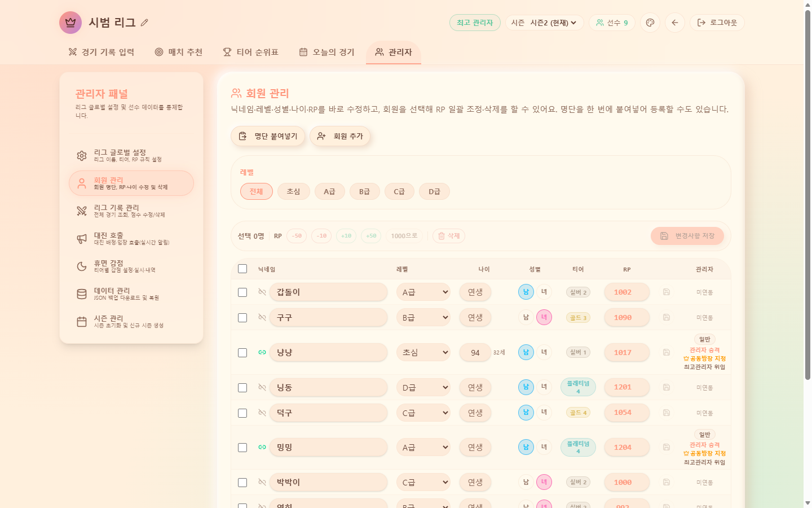This screenshot has width=812, height=508.
Task: Check the box for 냥냥
Action: [x=242, y=353]
